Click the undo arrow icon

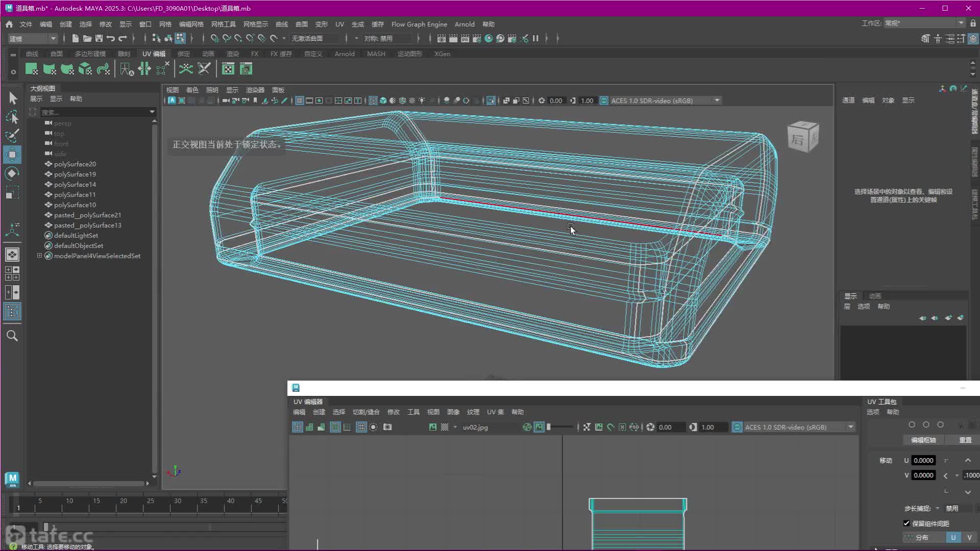click(111, 38)
